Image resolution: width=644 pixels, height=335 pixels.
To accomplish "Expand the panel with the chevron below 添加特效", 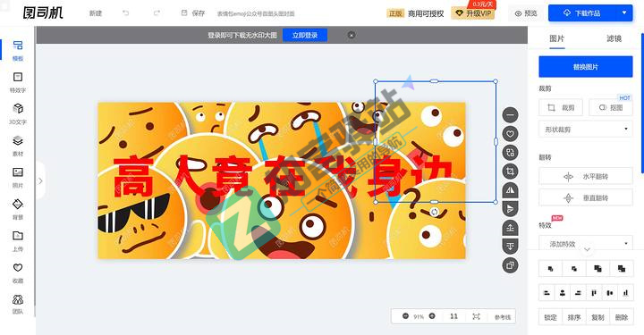I will point(587,250).
